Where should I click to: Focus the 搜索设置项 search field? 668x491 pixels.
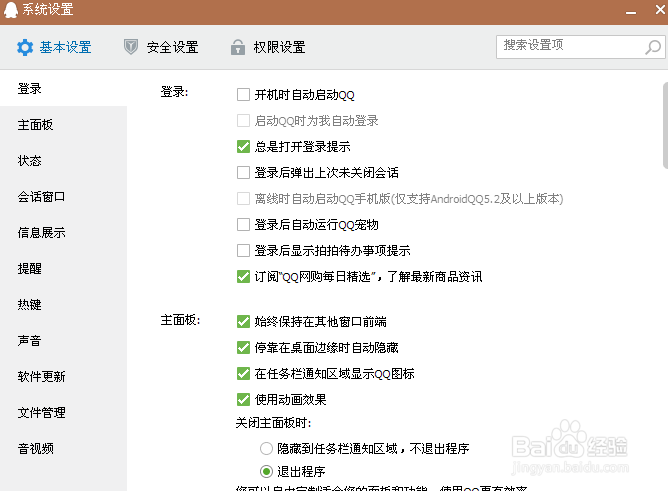[x=580, y=47]
